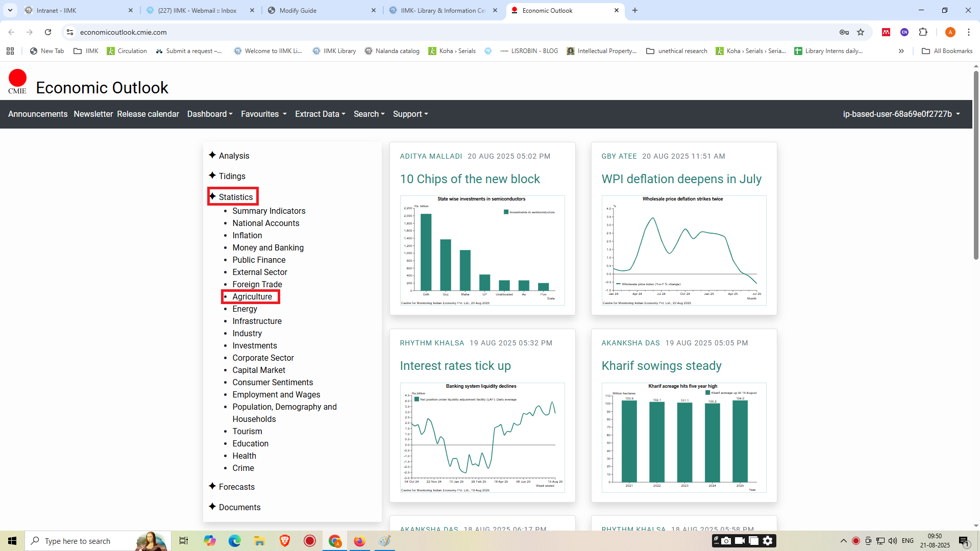Open the password key icon in the address bar
The width and height of the screenshot is (980, 551).
[844, 32]
